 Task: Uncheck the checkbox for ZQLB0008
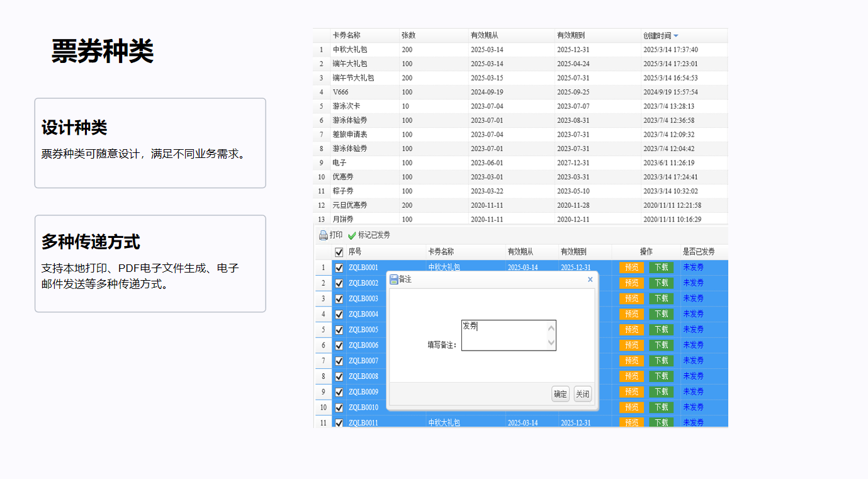click(x=339, y=376)
